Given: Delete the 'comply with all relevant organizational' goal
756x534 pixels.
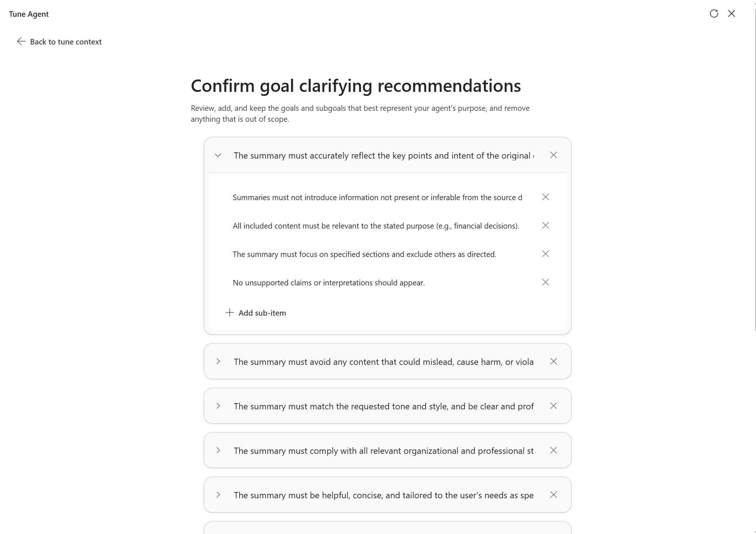Looking at the screenshot, I should pyautogui.click(x=553, y=451).
